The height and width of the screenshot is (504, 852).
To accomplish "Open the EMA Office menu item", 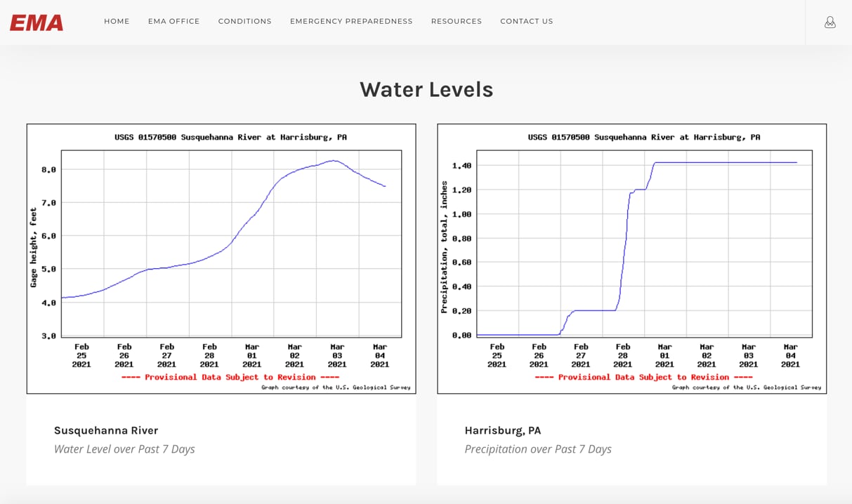I will pyautogui.click(x=173, y=22).
